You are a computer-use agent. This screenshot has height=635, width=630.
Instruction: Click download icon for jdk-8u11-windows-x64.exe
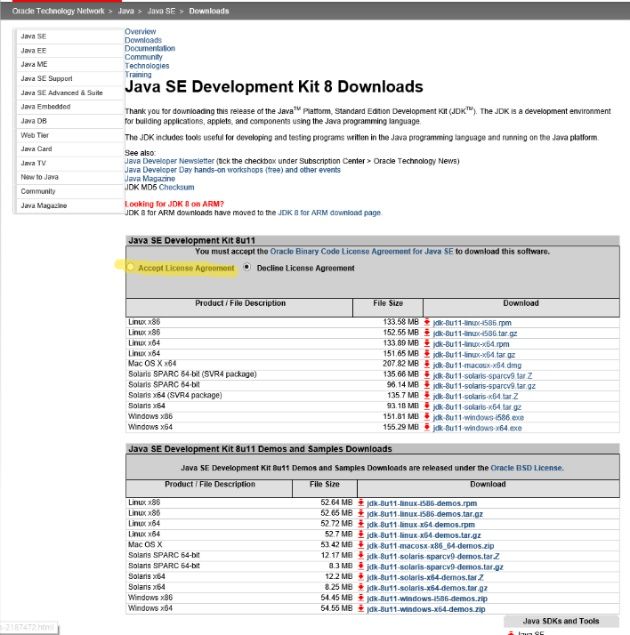[427, 428]
